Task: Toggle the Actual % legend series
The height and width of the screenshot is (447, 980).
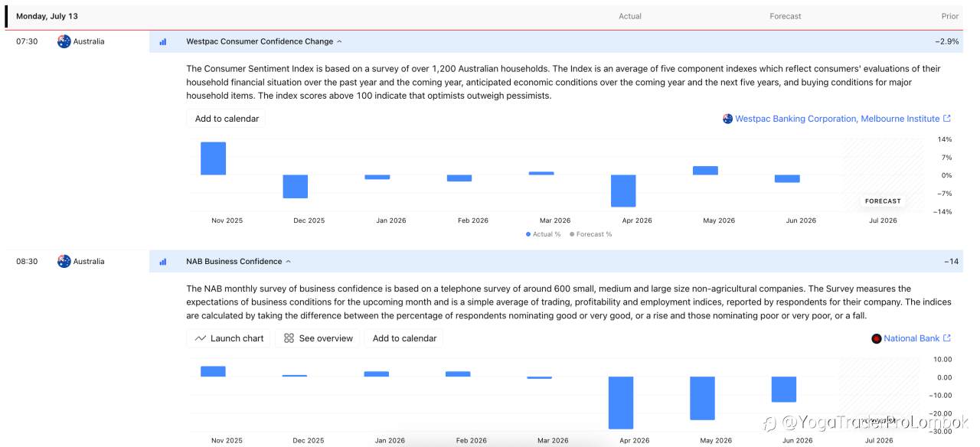Action: (x=544, y=234)
